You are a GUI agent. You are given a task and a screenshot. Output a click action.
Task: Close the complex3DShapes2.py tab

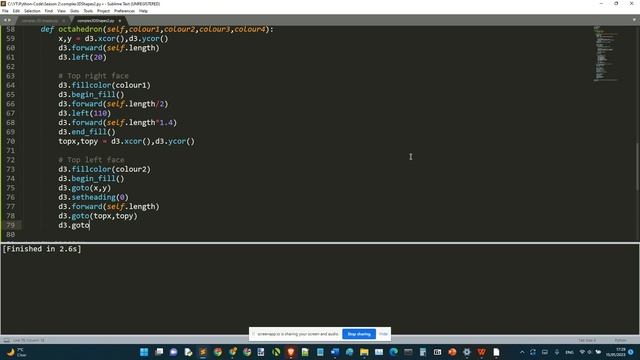(120, 20)
